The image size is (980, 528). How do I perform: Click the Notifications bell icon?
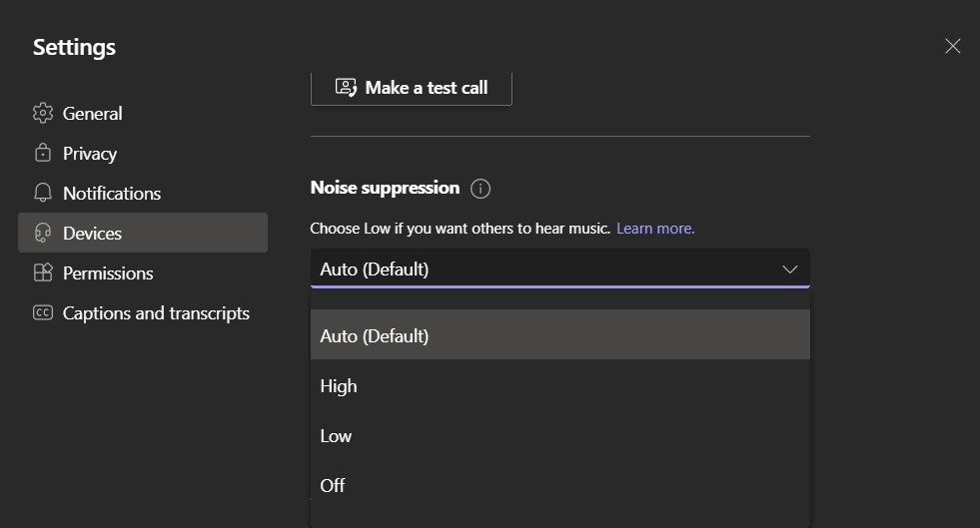click(x=43, y=193)
